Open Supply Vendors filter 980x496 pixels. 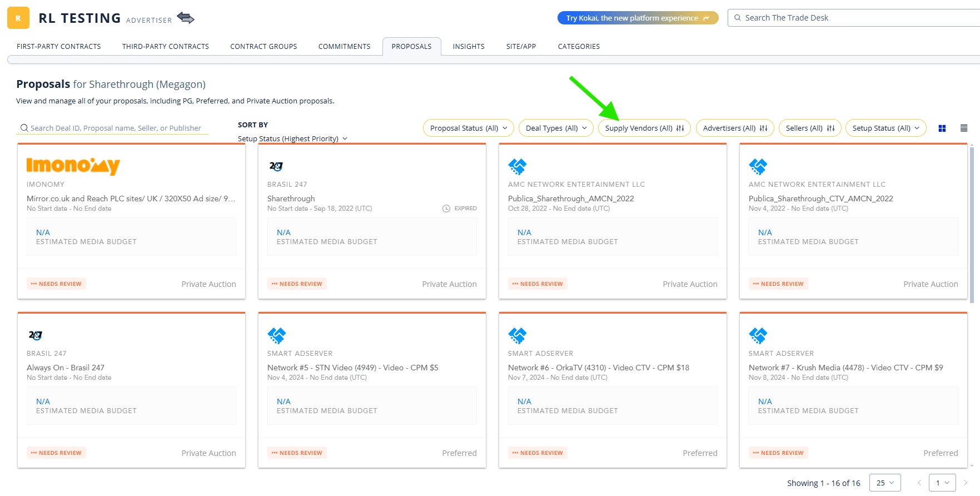(644, 128)
